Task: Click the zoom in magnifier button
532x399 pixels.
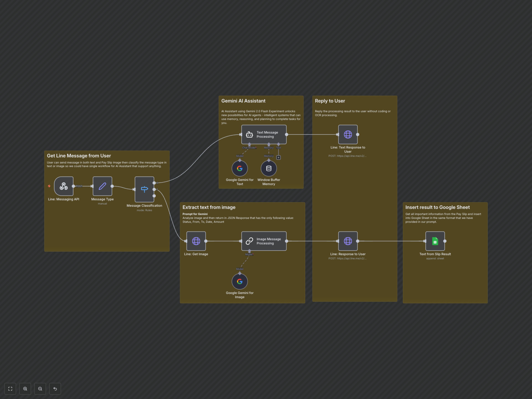Action: 25,389
